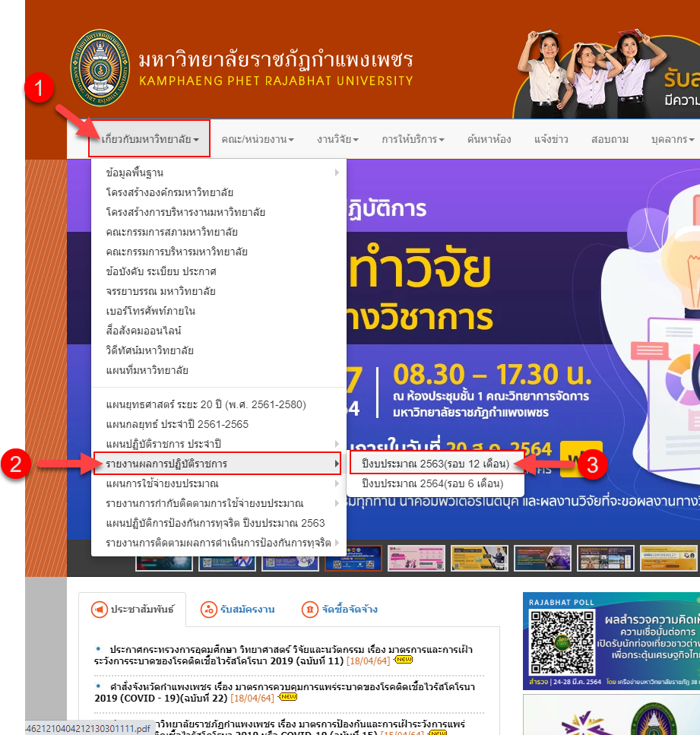Open สื่อสังคมออนไลน์ menu entry
This screenshot has height=735, width=700.
[x=219, y=331]
